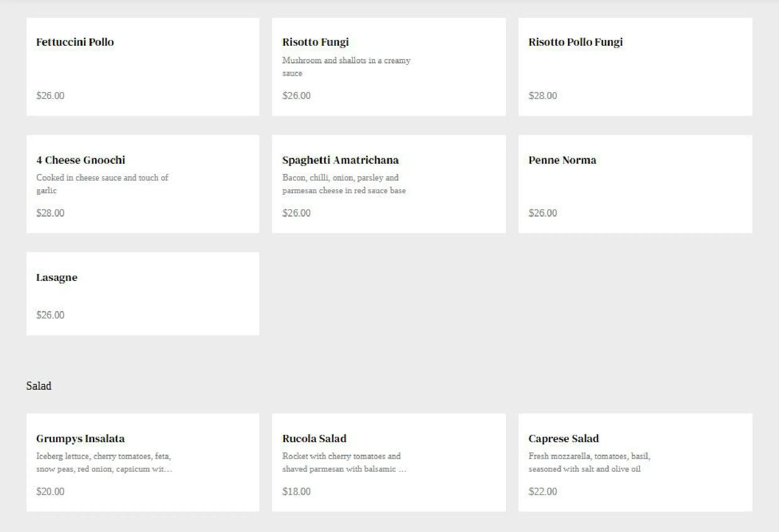Open the Lasagne menu item
Image resolution: width=779 pixels, height=532 pixels.
coord(143,294)
